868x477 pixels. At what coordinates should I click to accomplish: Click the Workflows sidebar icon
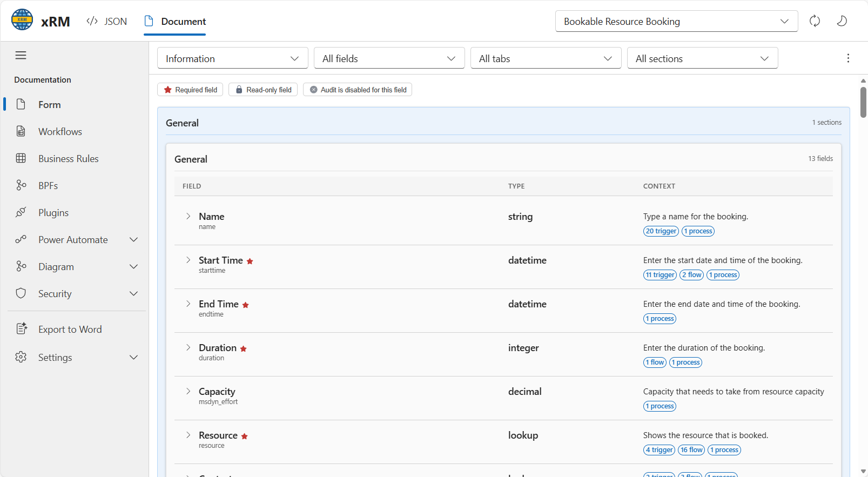(21, 131)
